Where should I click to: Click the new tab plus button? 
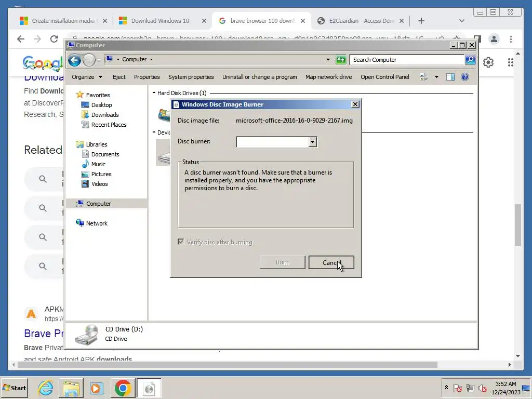tap(421, 21)
